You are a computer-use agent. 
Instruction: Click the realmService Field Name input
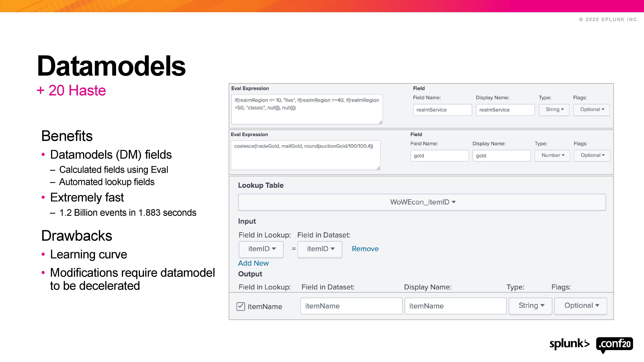coord(442,110)
